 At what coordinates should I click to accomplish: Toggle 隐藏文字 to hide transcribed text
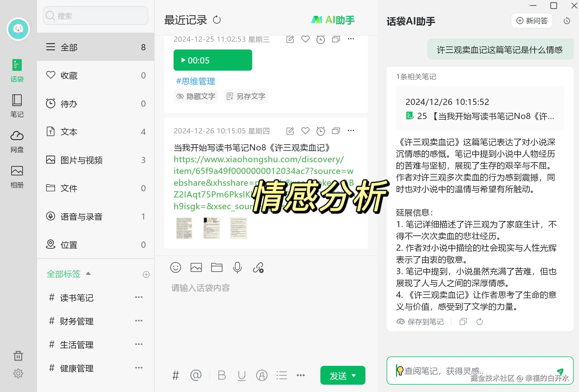[196, 96]
